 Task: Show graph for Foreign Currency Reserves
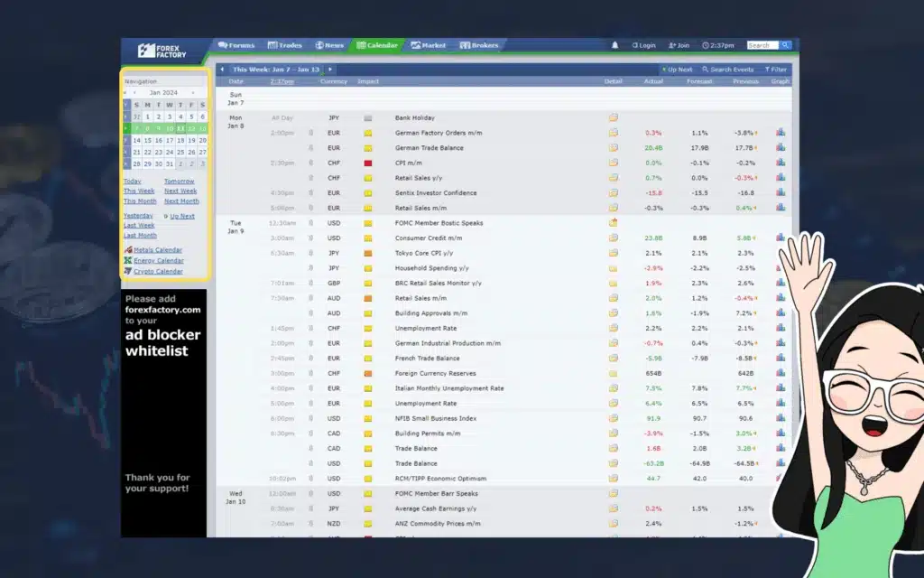pyautogui.click(x=781, y=373)
